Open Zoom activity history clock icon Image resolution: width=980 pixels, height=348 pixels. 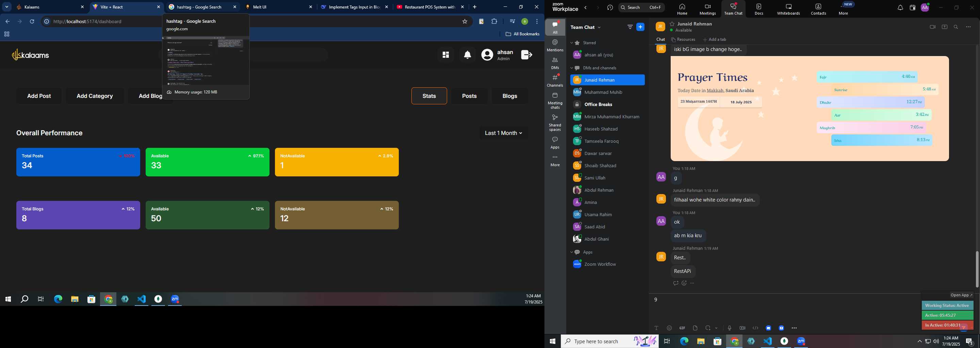(610, 7)
